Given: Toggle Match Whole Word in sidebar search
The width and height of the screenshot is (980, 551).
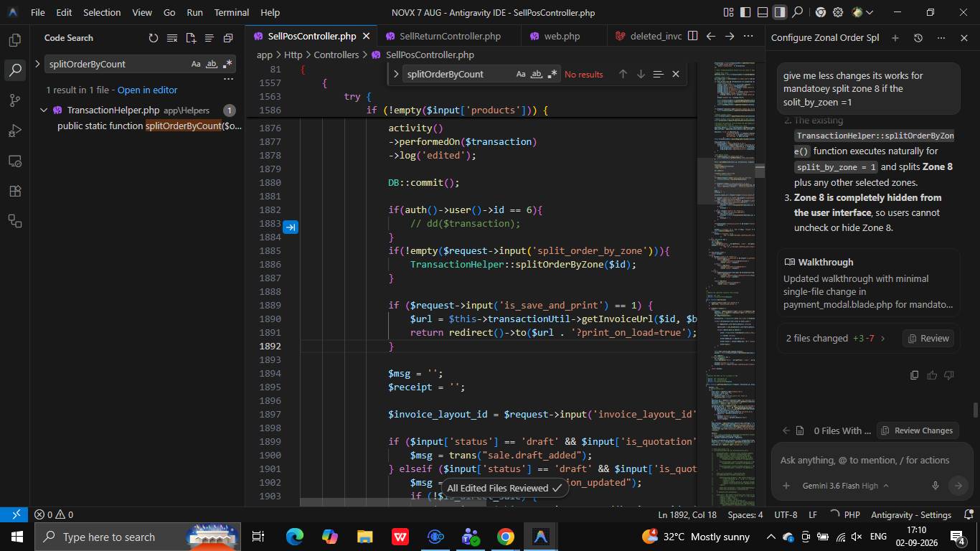Looking at the screenshot, I should (x=212, y=64).
